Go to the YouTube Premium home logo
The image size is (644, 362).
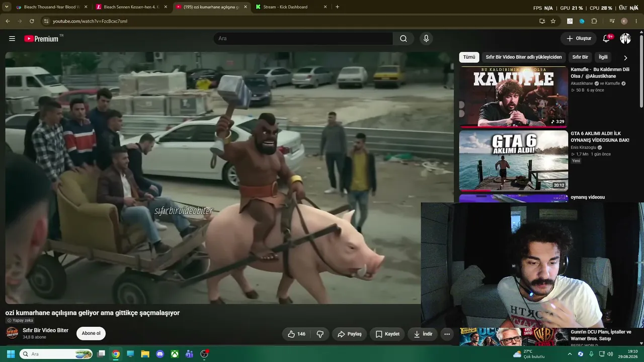41,39
